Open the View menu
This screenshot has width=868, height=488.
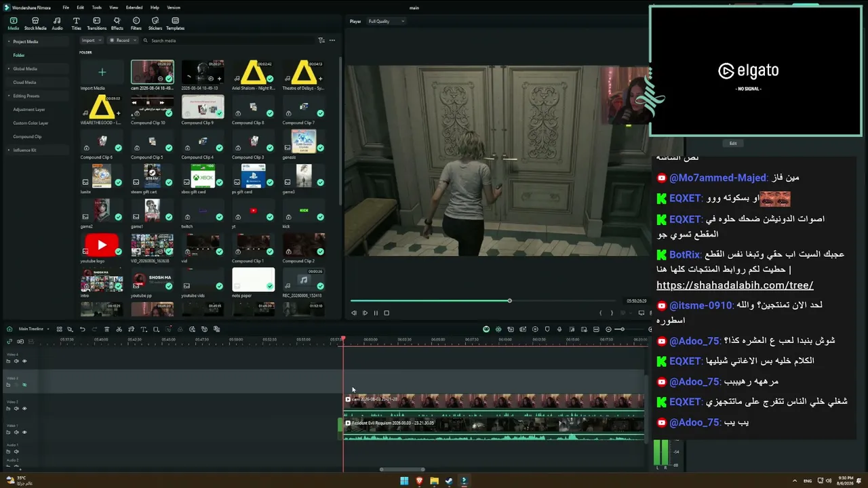point(113,7)
